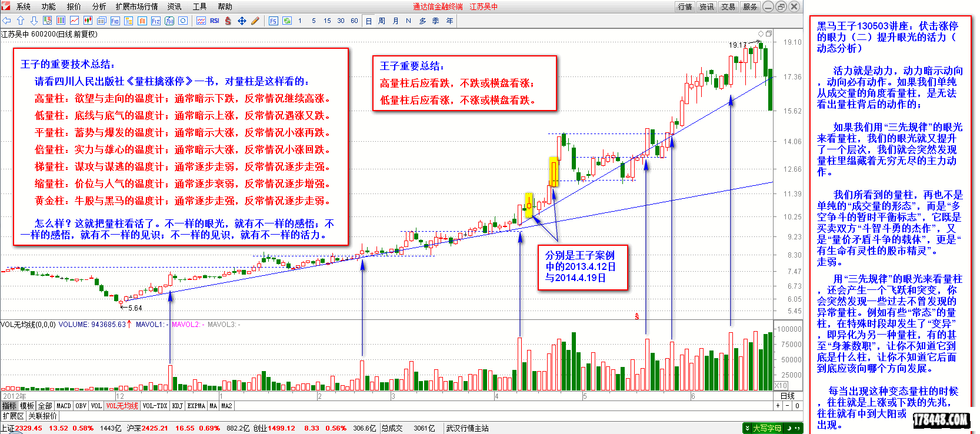Open the candlestick K-line chart icon
Image resolution: width=980 pixels, height=434 pixels.
pos(88,21)
